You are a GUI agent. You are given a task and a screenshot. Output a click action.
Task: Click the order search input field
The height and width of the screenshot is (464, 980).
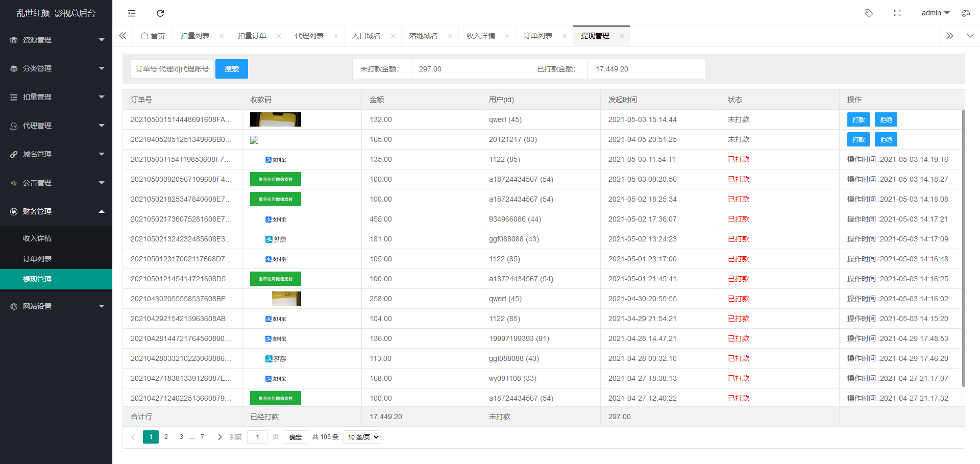click(x=171, y=68)
